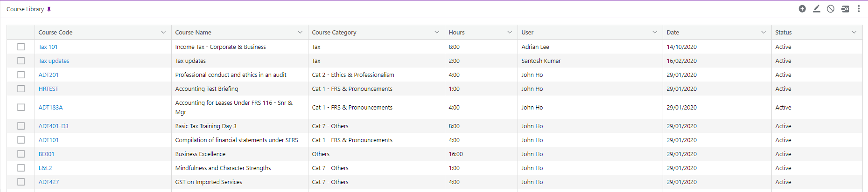Select the checkbox for the ADT201 course
This screenshot has height=192, width=868.
click(21, 75)
